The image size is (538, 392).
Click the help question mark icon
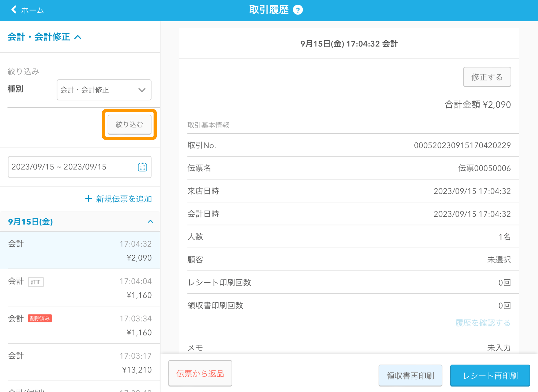click(x=298, y=10)
